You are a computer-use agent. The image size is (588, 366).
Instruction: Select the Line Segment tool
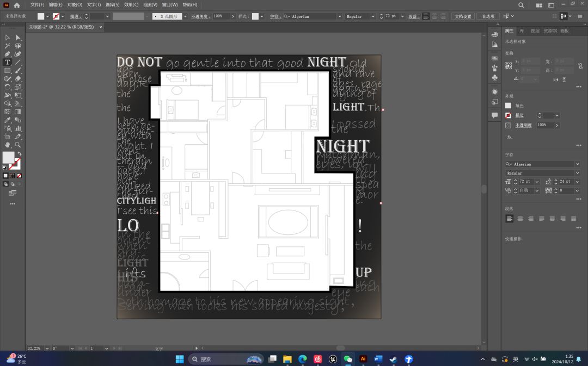pyautogui.click(x=17, y=62)
